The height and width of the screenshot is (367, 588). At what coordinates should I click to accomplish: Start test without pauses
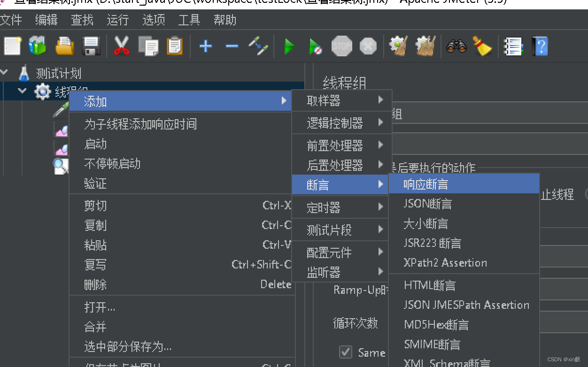point(315,46)
